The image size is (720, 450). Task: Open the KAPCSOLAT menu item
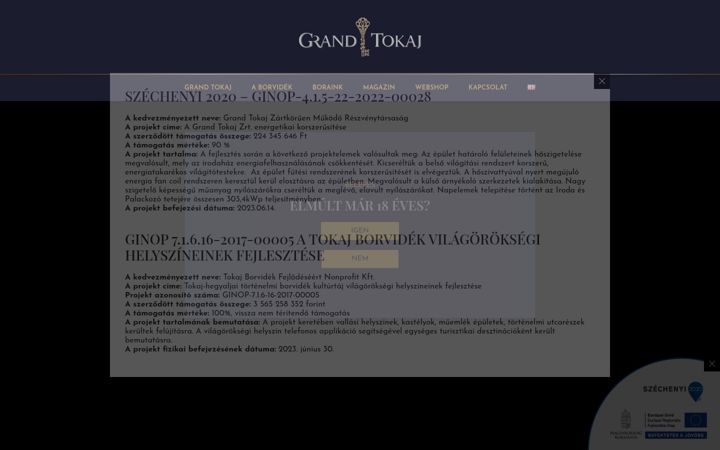coord(488,87)
